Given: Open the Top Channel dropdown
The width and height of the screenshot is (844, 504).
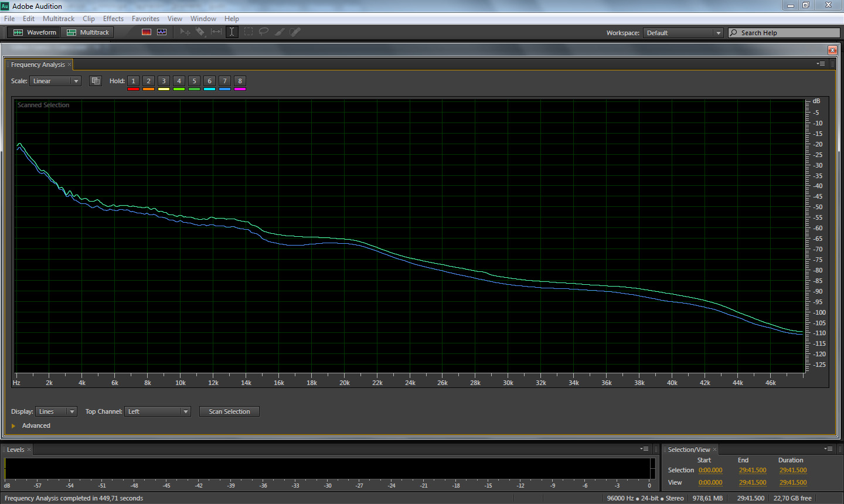Looking at the screenshot, I should click(158, 411).
